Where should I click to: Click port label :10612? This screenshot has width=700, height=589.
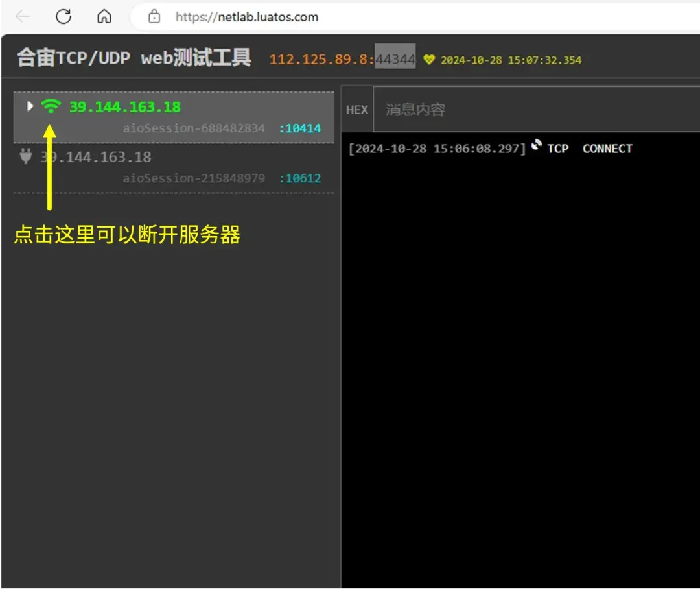click(300, 178)
